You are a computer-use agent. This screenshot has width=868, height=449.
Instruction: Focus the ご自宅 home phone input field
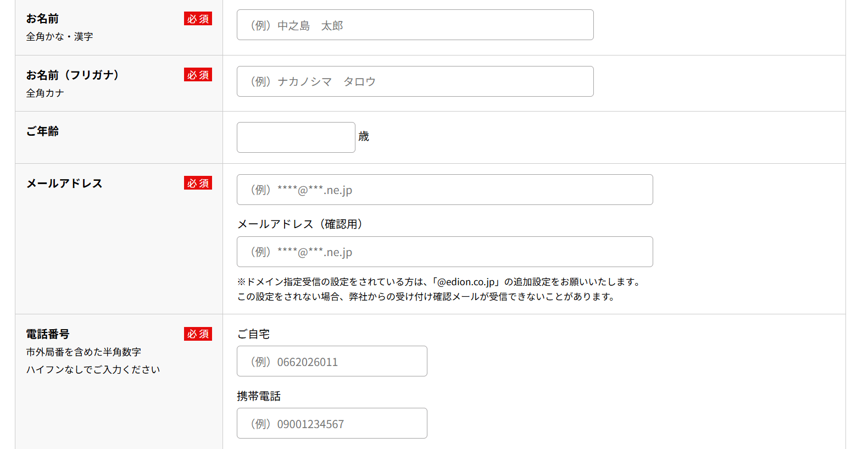[x=332, y=361]
